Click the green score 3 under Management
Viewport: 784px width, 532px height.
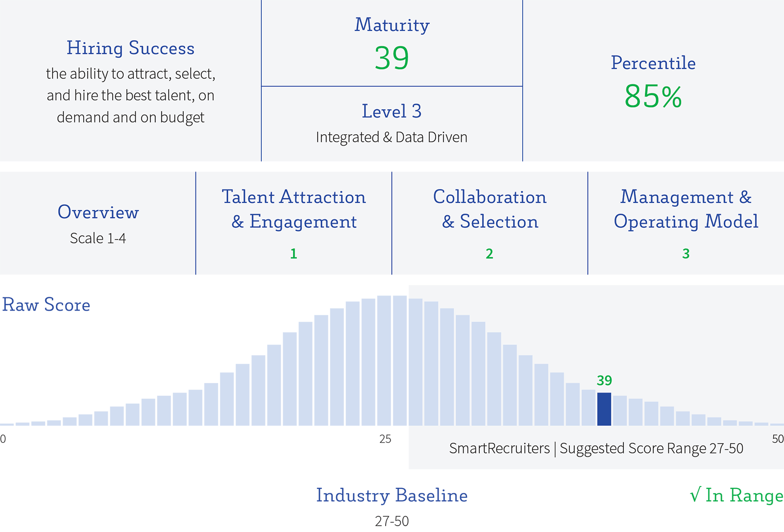tap(686, 254)
